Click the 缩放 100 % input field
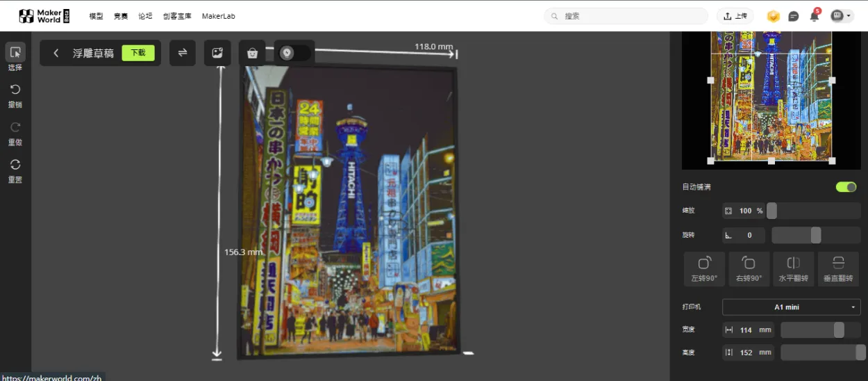 point(744,211)
